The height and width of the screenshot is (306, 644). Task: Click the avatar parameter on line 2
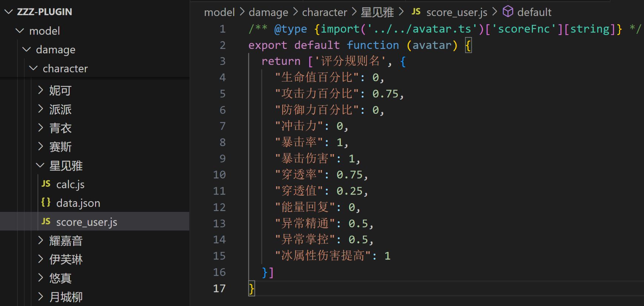(x=432, y=45)
